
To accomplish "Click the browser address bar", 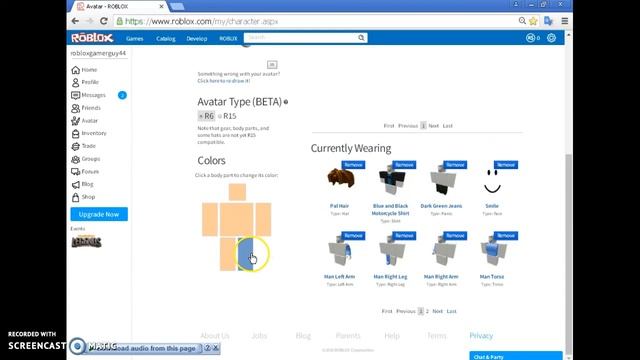I will (x=314, y=21).
